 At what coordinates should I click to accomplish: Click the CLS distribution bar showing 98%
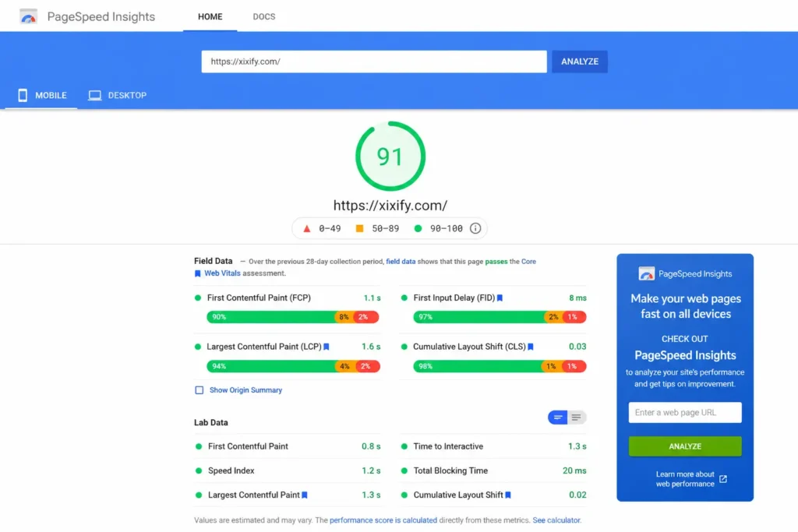(500, 366)
